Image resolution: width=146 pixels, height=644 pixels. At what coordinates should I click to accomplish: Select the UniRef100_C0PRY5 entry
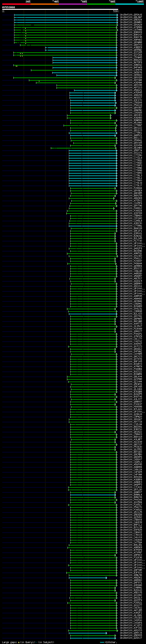pos(131,70)
